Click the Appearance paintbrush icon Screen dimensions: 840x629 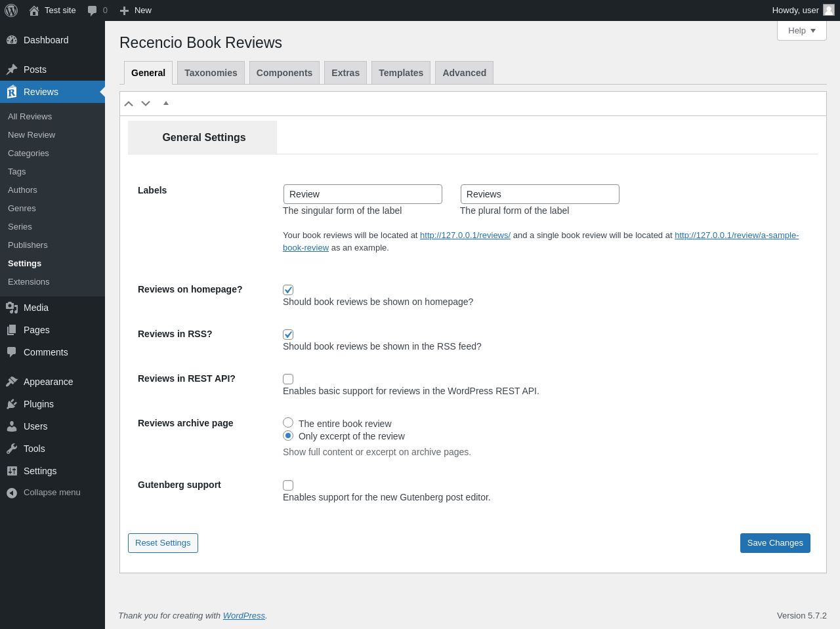[12, 382]
